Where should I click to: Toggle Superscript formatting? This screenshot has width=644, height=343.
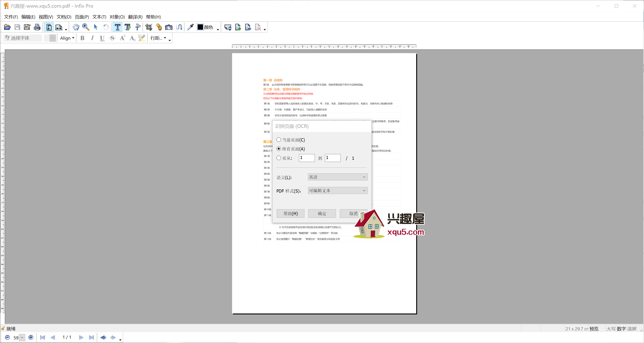pos(122,38)
